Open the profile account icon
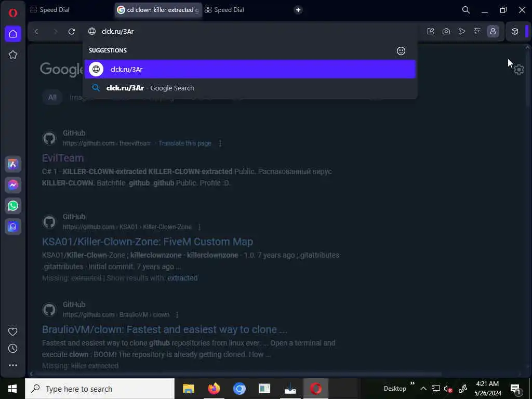 (x=493, y=31)
